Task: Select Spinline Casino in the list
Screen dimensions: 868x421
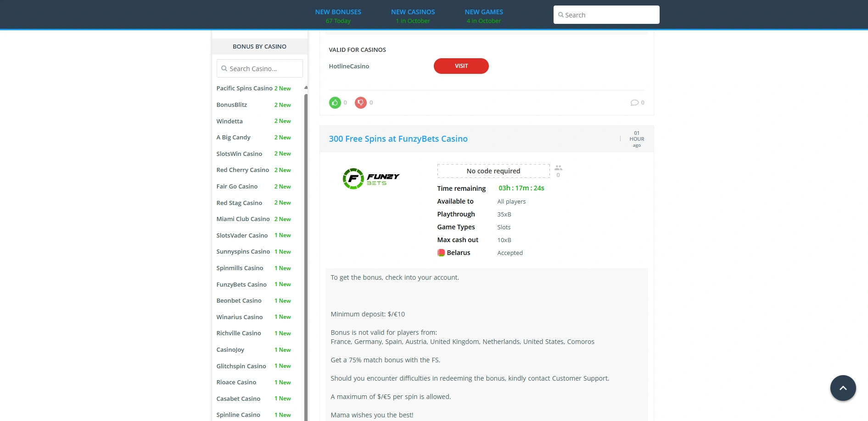Action: pyautogui.click(x=238, y=415)
